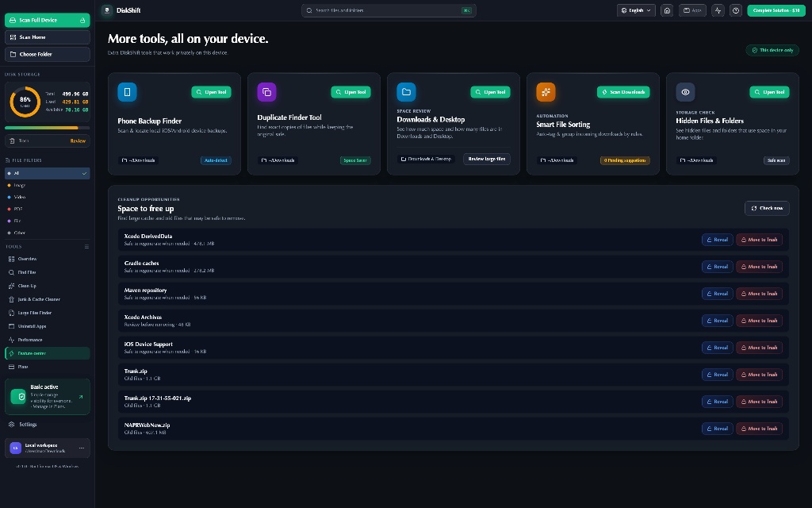The width and height of the screenshot is (812, 508).
Task: Click the disk storage usage bar
Action: (47, 128)
